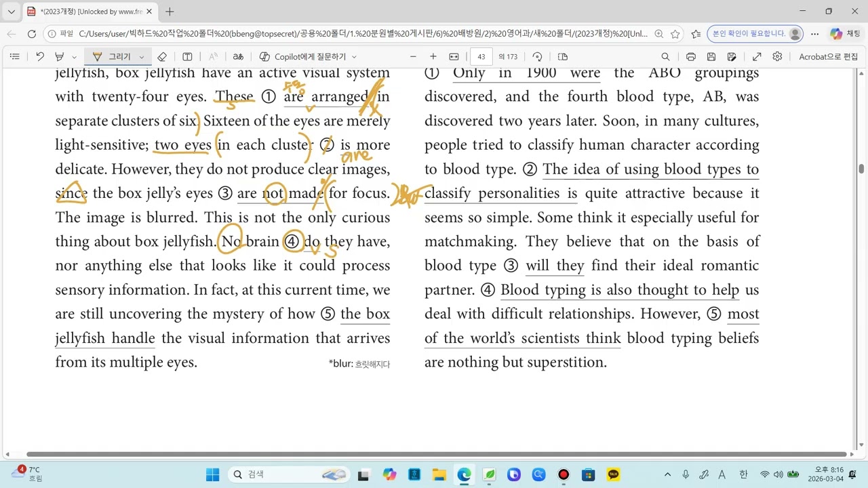Open File Explorer from taskbar
The height and width of the screenshot is (488, 868).
439,474
